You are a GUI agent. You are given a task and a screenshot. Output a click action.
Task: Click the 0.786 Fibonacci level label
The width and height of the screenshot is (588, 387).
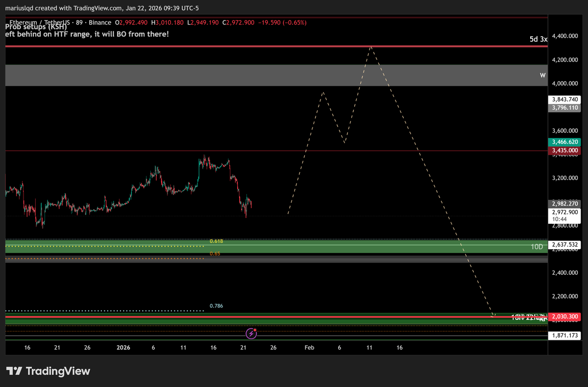216,306
